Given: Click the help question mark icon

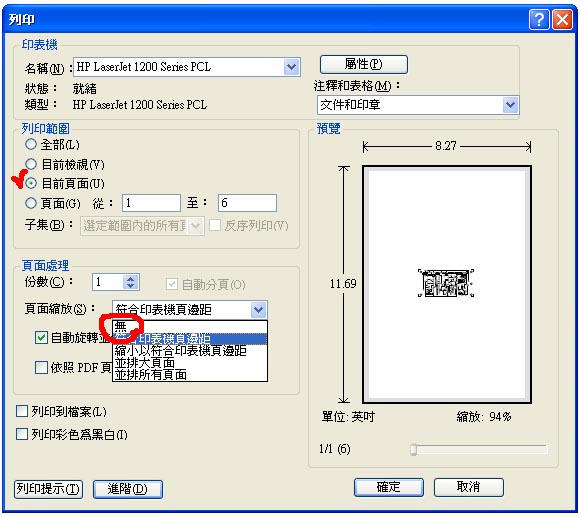Looking at the screenshot, I should 539,19.
